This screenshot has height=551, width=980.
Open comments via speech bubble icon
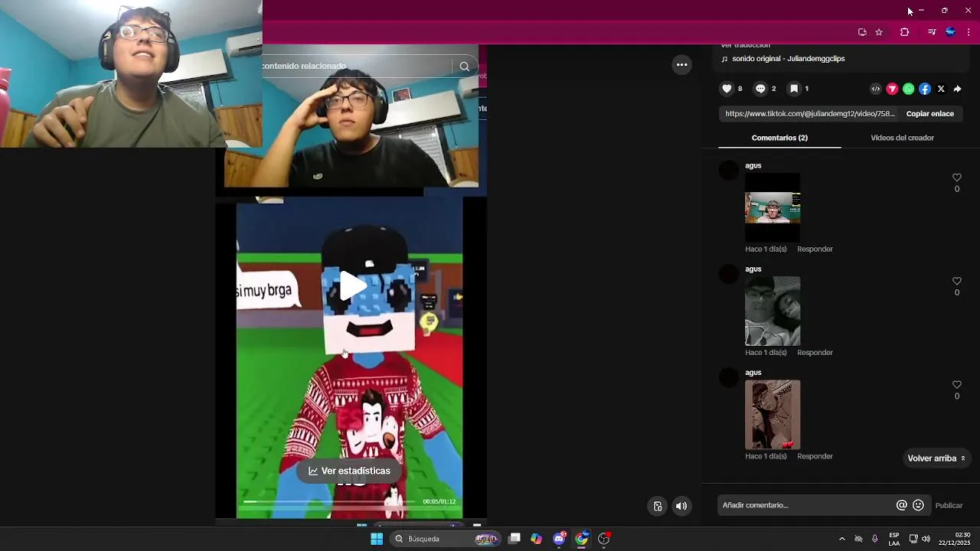[x=760, y=89]
